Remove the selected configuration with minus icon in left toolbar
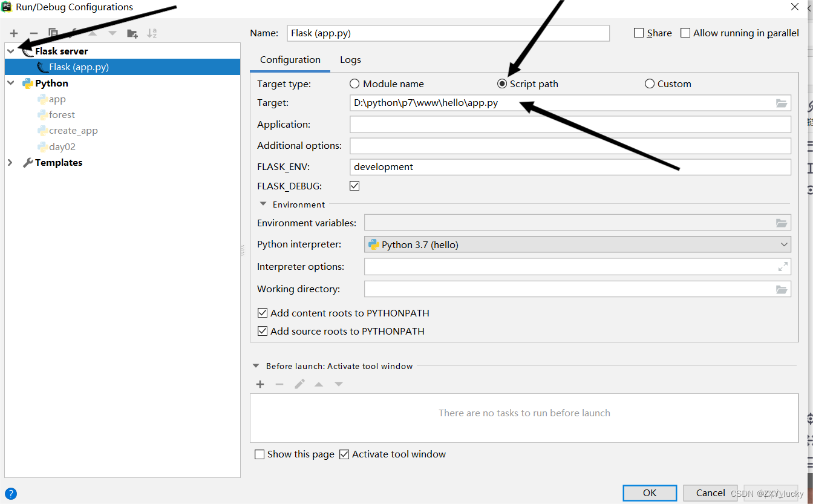The image size is (813, 504). tap(34, 33)
